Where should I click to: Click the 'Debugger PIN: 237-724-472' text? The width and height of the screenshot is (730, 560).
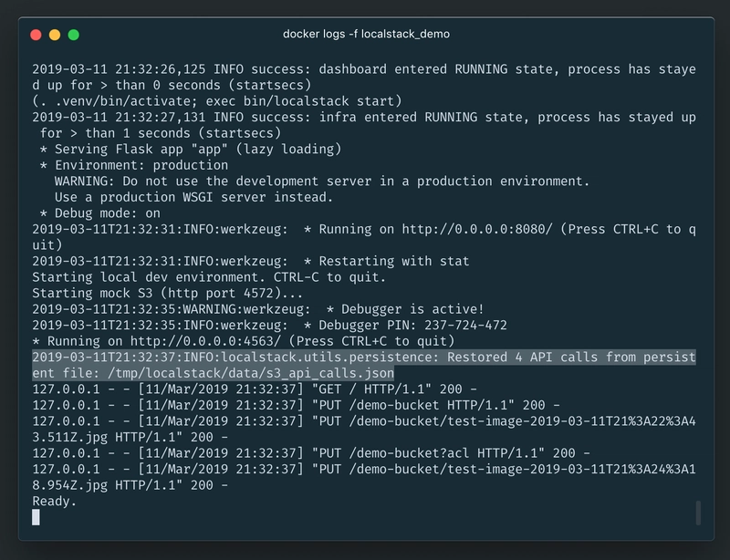coord(413,325)
